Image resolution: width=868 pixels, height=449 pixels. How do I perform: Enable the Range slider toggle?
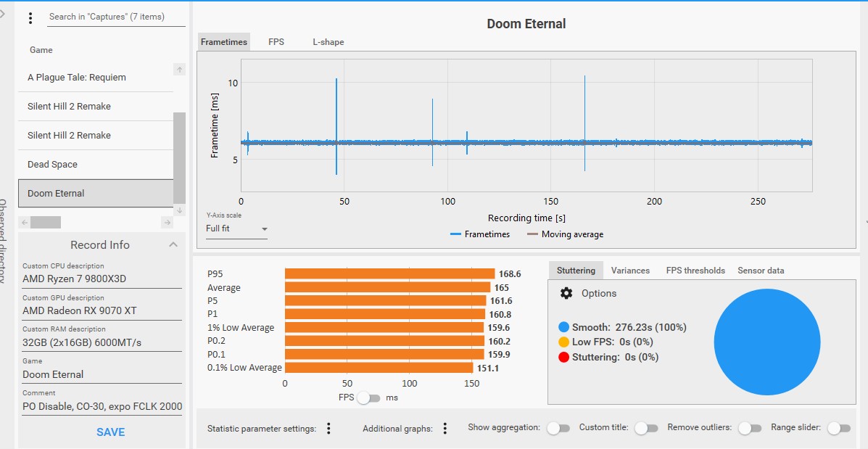pyautogui.click(x=838, y=428)
